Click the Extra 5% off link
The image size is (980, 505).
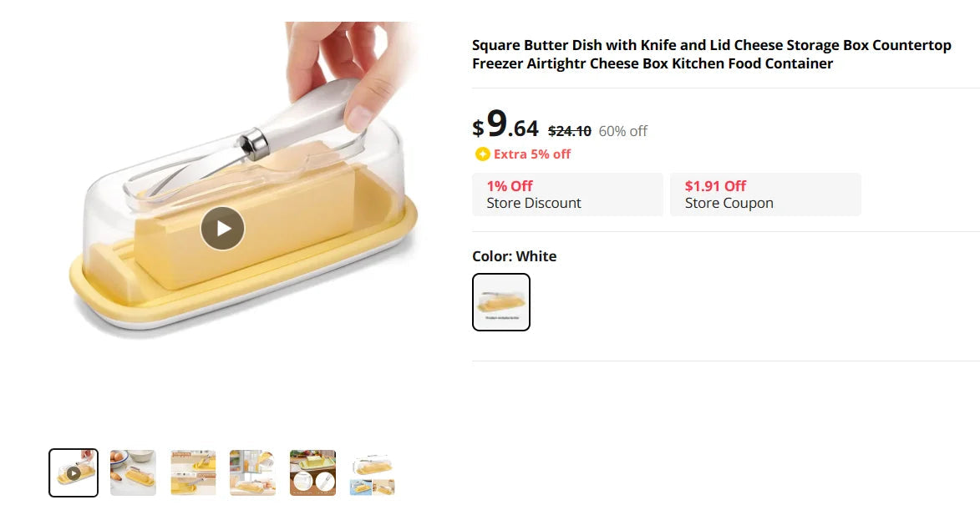532,154
